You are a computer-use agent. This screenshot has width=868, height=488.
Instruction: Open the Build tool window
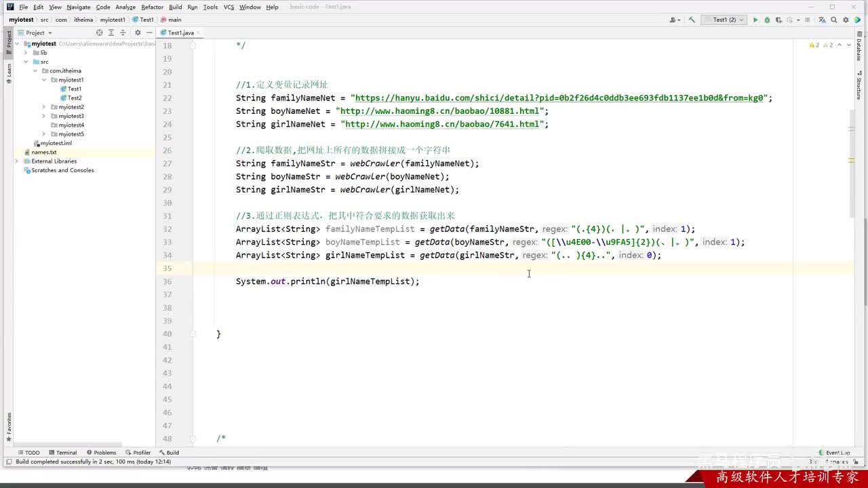[169, 453]
